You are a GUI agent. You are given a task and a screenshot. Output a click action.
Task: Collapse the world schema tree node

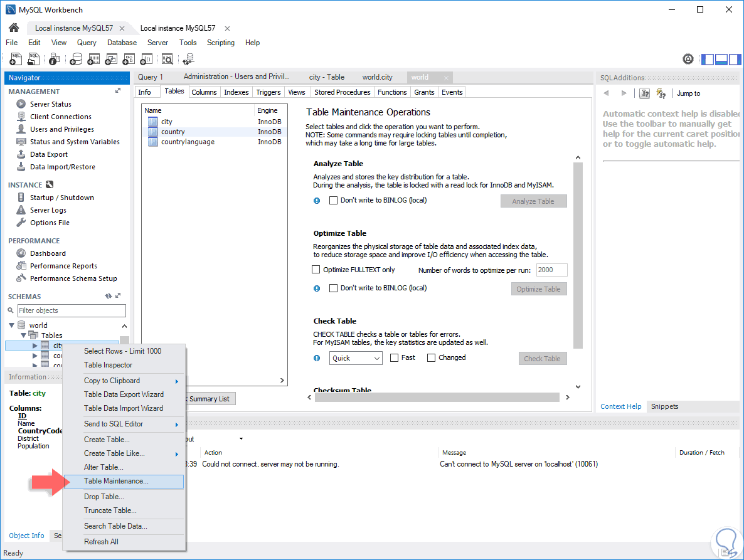[12, 325]
